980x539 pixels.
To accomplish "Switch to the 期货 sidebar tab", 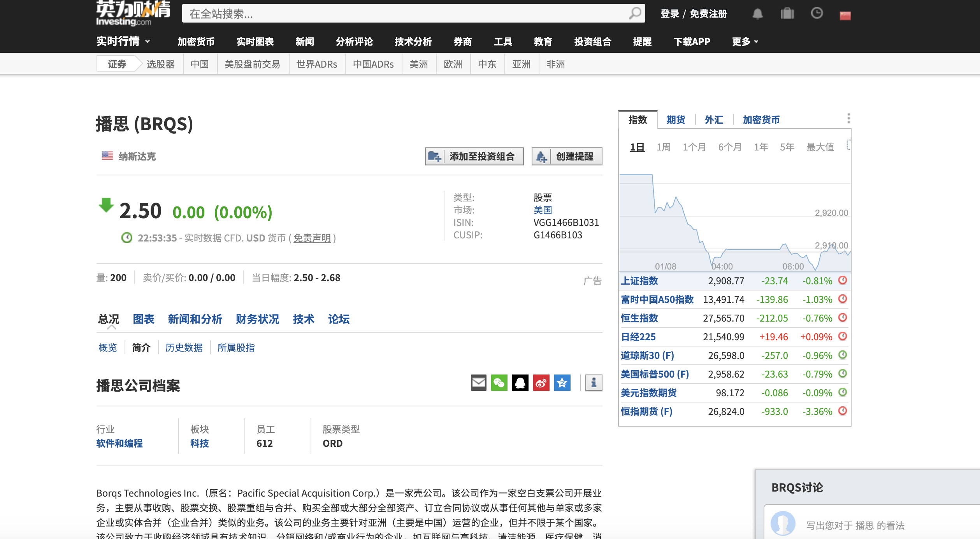I will coord(676,119).
